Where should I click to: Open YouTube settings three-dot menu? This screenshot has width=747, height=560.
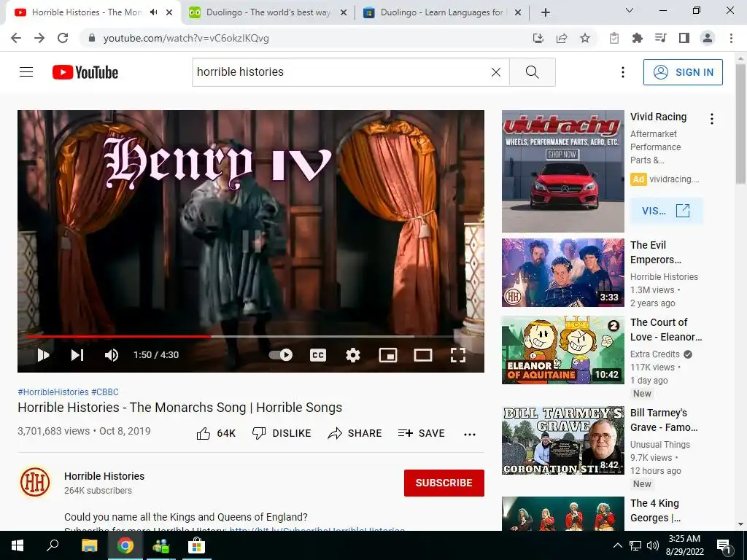[623, 72]
